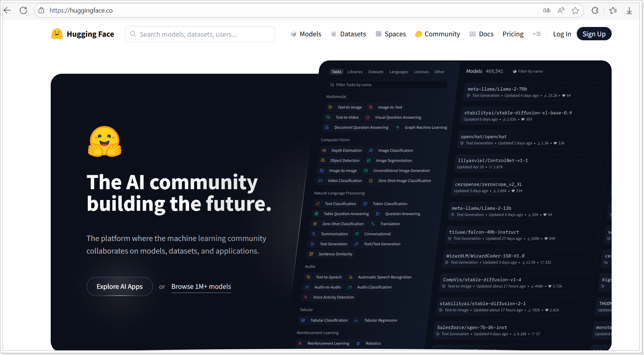Screen dimensions: 644x355
Task: Select the Visual Question Answering task
Action: [393, 117]
